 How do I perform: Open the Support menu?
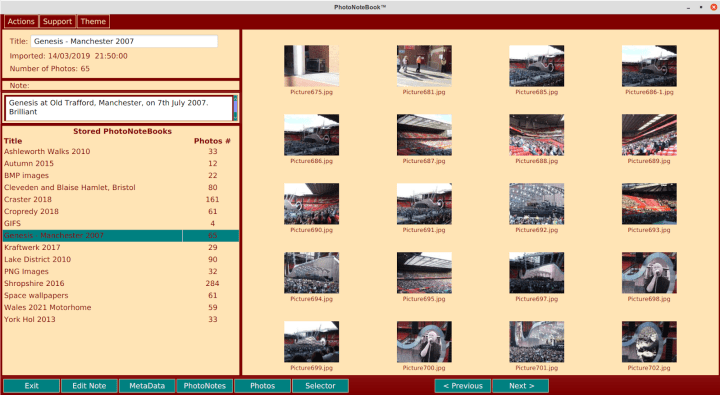pyautogui.click(x=57, y=22)
